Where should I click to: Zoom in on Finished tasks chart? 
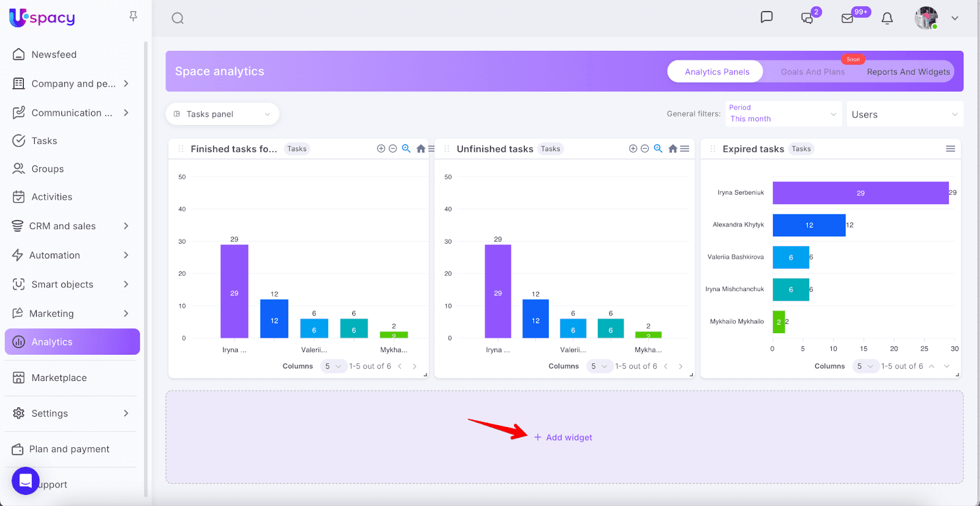click(381, 149)
